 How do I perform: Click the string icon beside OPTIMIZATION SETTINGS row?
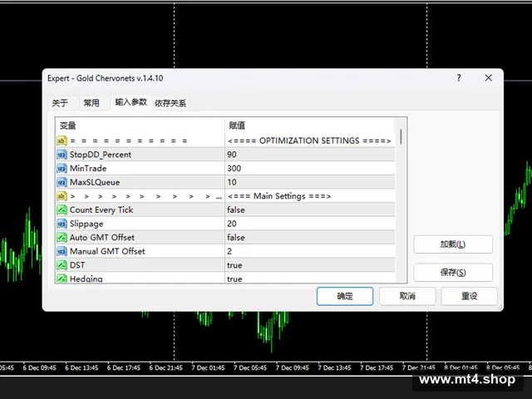point(62,140)
